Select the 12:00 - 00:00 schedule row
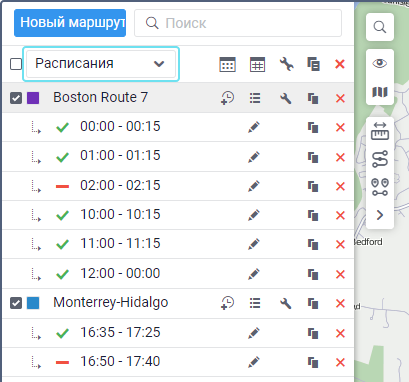Screen dimensions: 409x382 pos(178,274)
